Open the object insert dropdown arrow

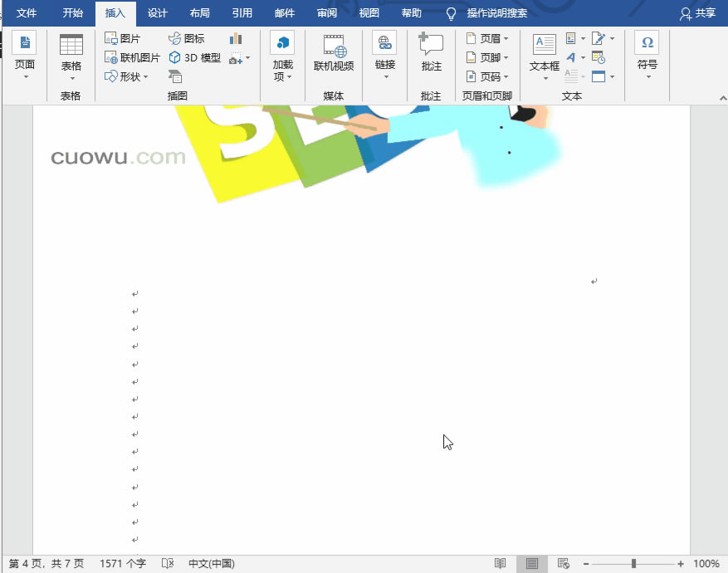(613, 76)
